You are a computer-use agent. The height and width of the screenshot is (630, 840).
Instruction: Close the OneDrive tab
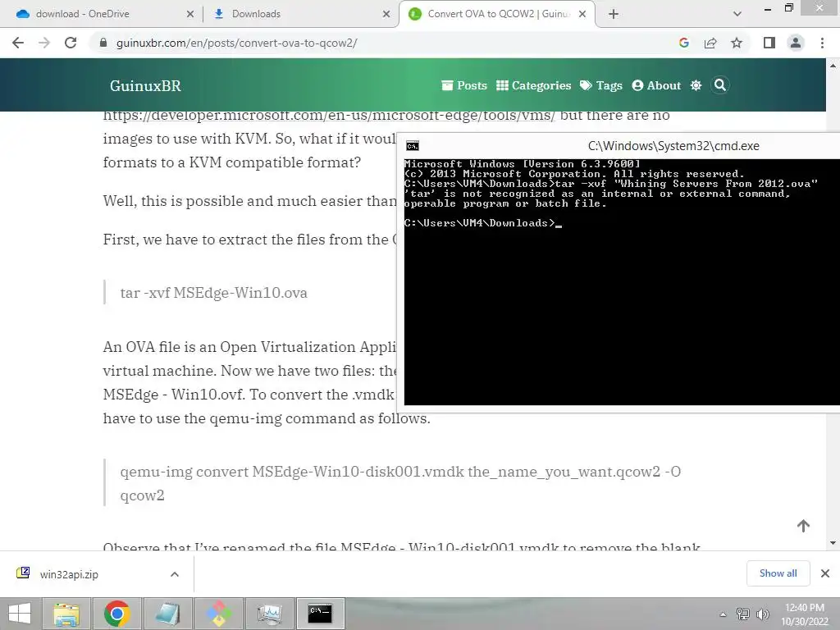point(190,14)
